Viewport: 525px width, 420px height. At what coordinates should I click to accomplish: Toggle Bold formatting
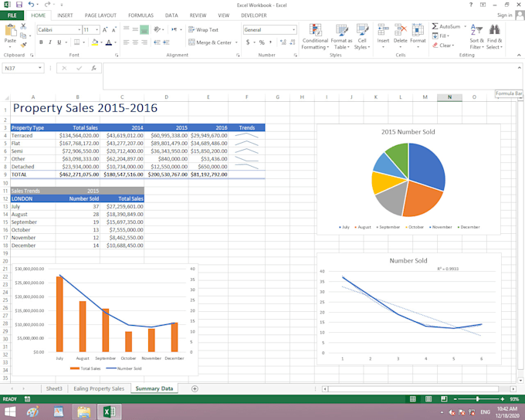click(x=41, y=42)
